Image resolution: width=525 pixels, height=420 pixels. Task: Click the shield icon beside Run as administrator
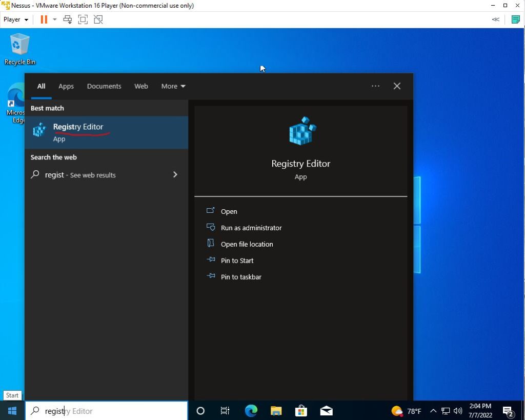(x=211, y=227)
